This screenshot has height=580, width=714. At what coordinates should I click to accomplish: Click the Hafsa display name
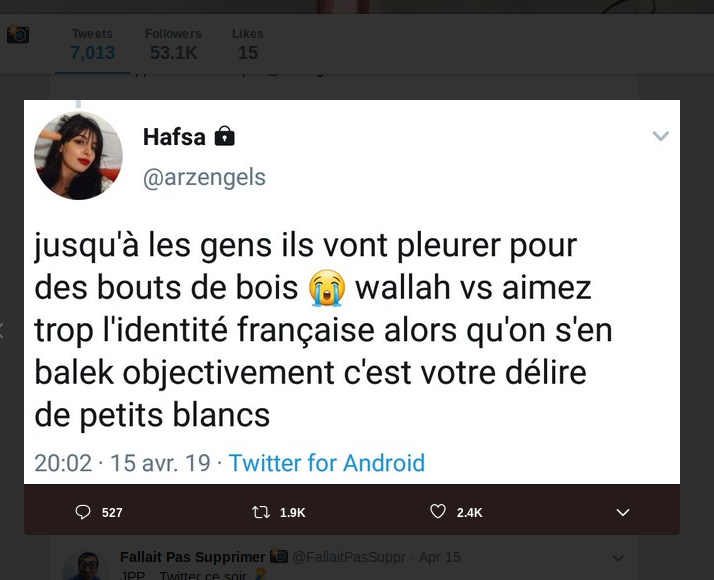click(x=174, y=137)
